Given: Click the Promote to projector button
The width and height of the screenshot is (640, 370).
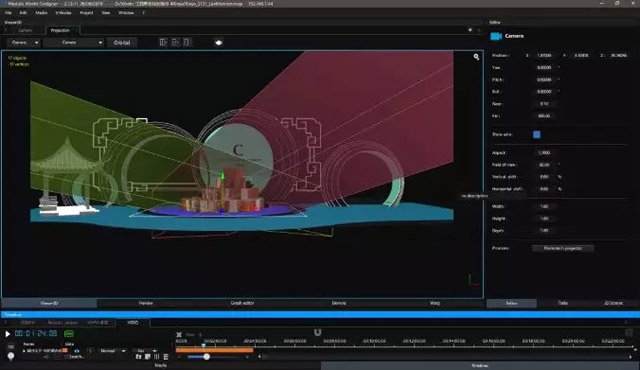Looking at the screenshot, I should 563,248.
